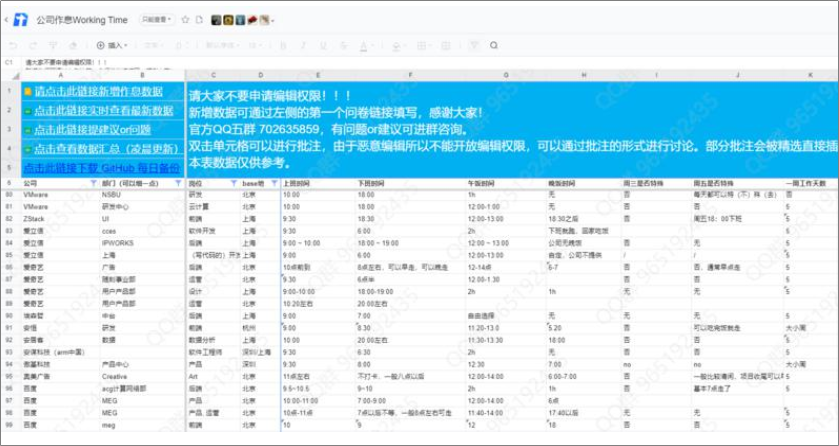Select the NSBU department cell
Screen dimensions: 839x446
[142, 195]
